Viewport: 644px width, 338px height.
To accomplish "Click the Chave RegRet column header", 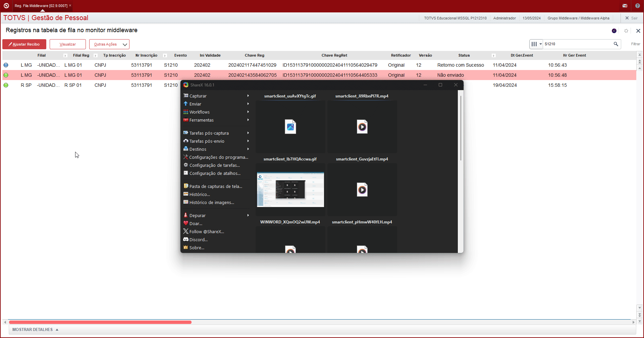I will (x=334, y=56).
